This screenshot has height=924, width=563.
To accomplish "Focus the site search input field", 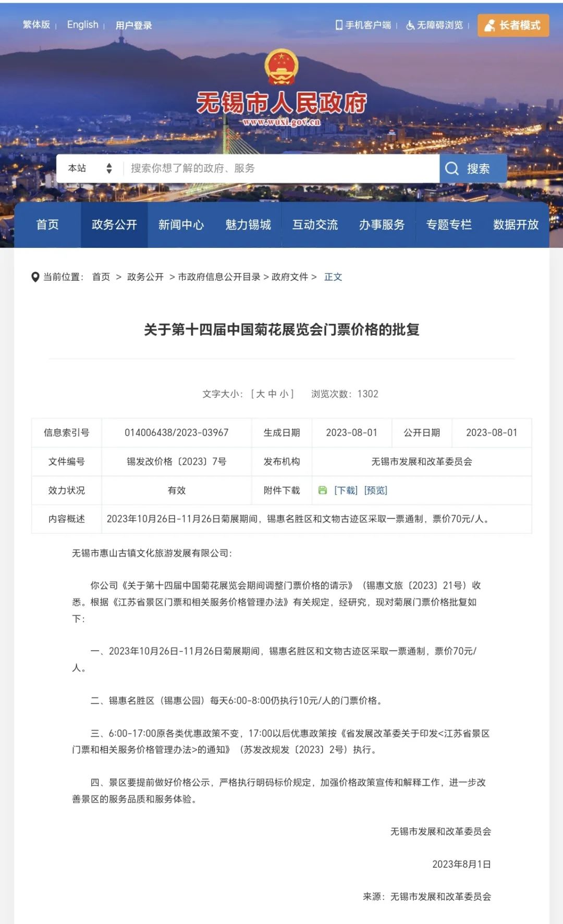I will coord(281,168).
